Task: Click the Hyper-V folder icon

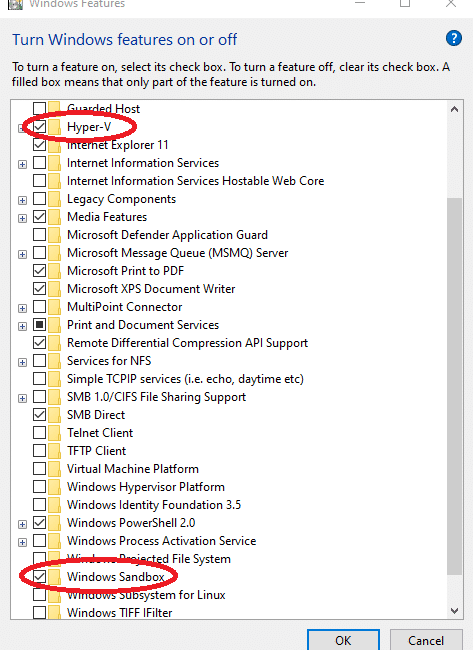Action: point(55,127)
